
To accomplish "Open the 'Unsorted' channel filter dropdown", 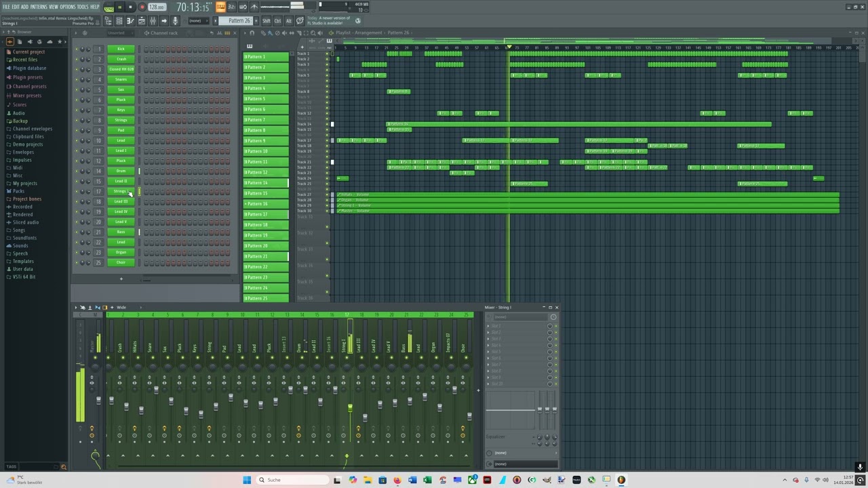I will 121,33.
